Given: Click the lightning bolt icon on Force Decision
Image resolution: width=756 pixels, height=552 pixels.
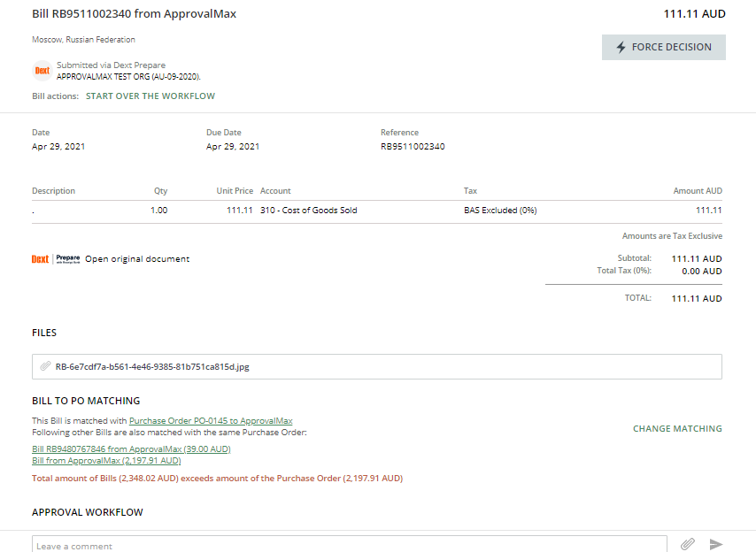Looking at the screenshot, I should coord(621,47).
